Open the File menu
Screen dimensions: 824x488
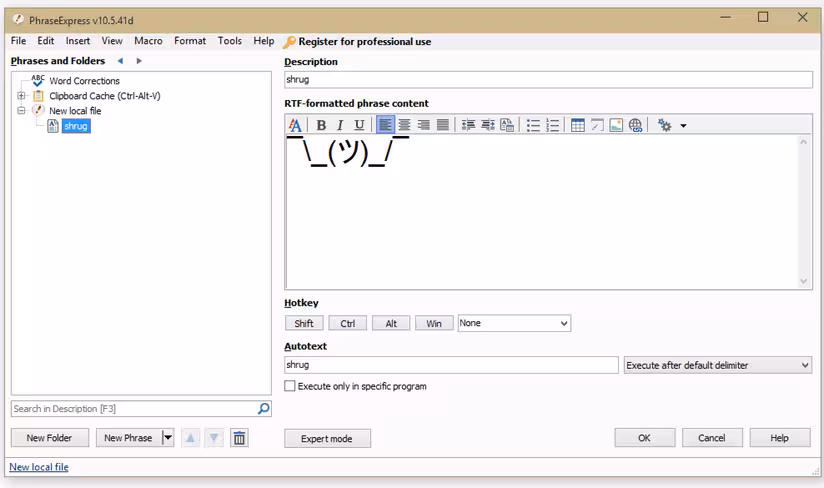(x=18, y=41)
